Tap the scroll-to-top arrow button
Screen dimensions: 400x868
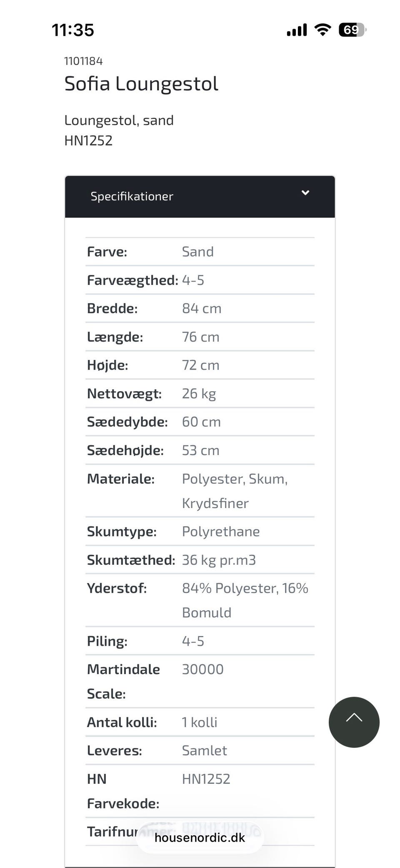[x=354, y=722]
